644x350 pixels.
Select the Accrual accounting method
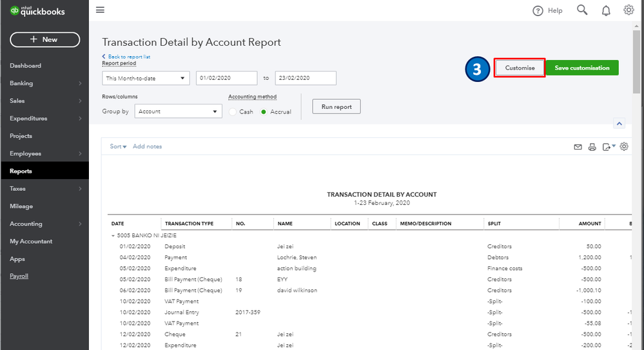(x=264, y=112)
